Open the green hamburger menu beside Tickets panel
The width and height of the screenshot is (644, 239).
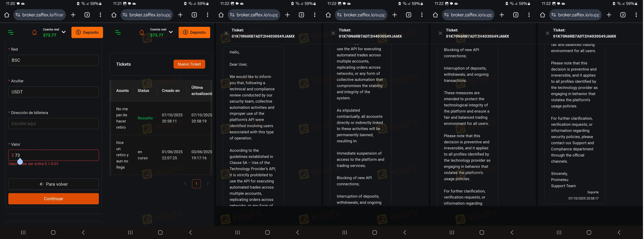pyautogui.click(x=118, y=32)
